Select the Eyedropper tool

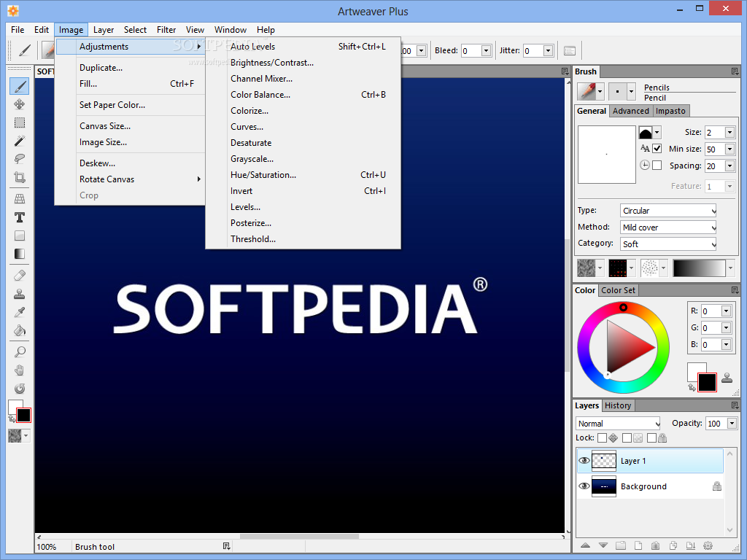click(20, 312)
